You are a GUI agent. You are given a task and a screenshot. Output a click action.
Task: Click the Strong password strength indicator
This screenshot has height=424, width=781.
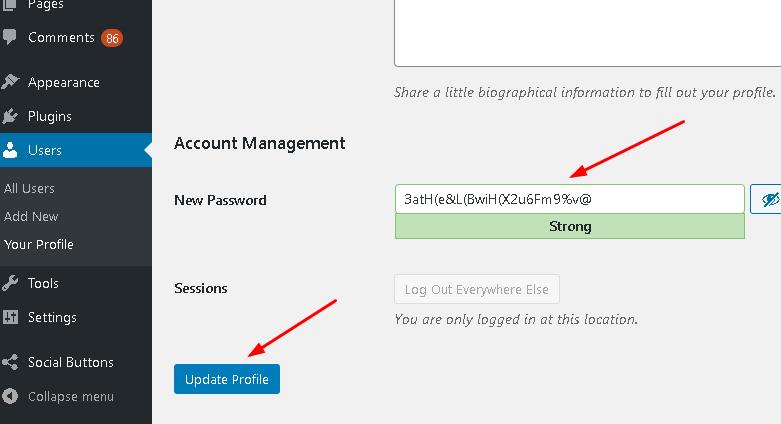point(570,226)
